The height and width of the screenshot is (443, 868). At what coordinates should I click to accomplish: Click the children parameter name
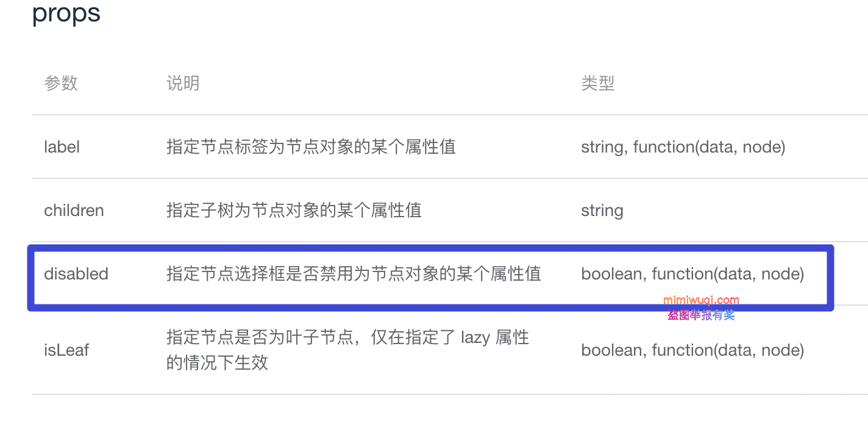[74, 210]
